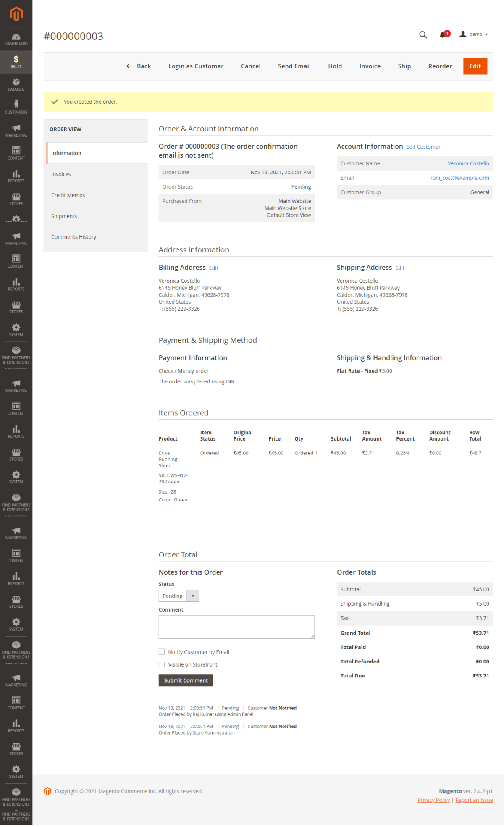Viewport: 504px width, 827px height.
Task: Click 'Order Placed by Raj Kumar' comment entry
Action: pyautogui.click(x=206, y=714)
